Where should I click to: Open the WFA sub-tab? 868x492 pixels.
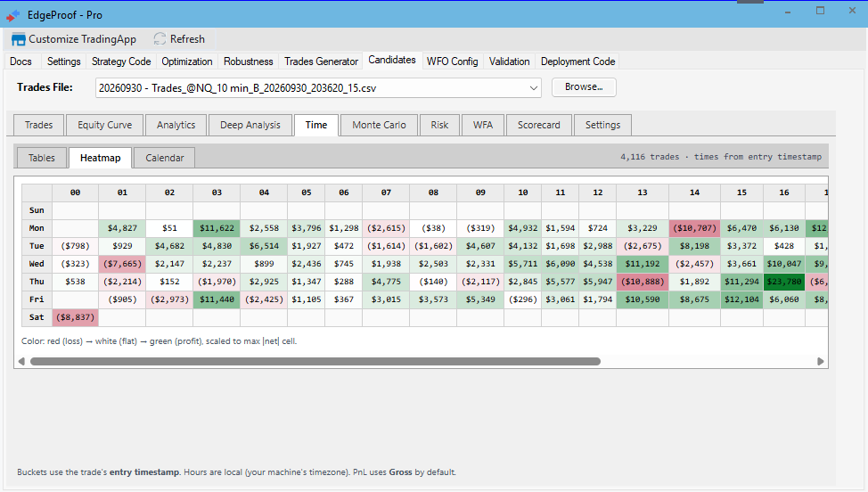(x=483, y=125)
